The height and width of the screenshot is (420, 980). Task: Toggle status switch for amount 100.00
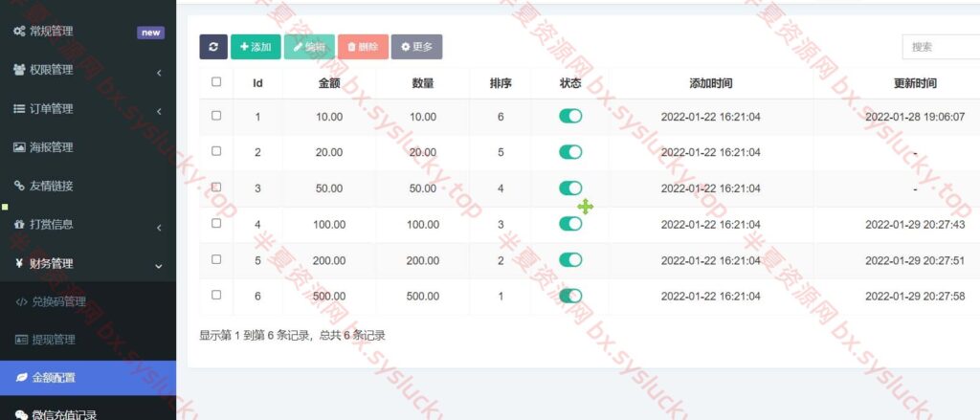[570, 224]
